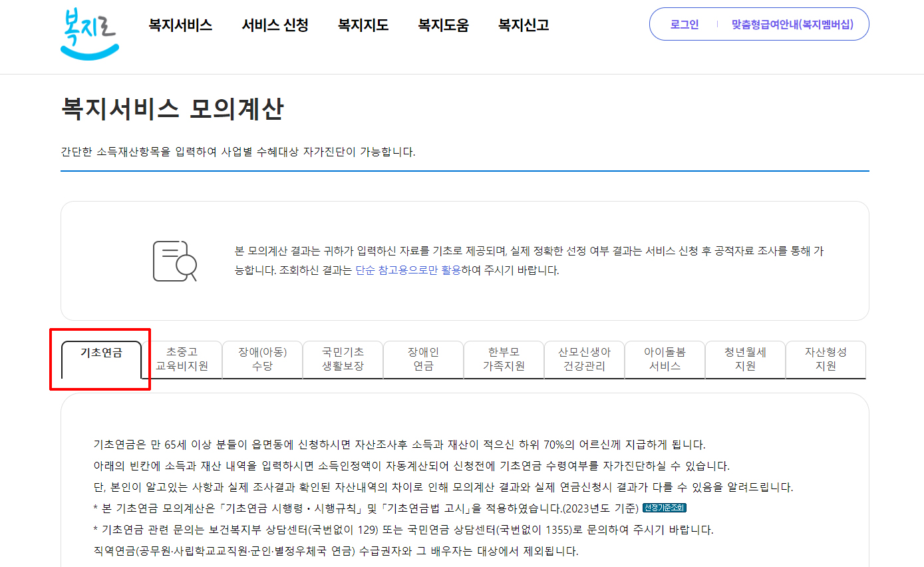Select 복지신고 in the top navigation
The width and height of the screenshot is (924, 567).
(522, 25)
